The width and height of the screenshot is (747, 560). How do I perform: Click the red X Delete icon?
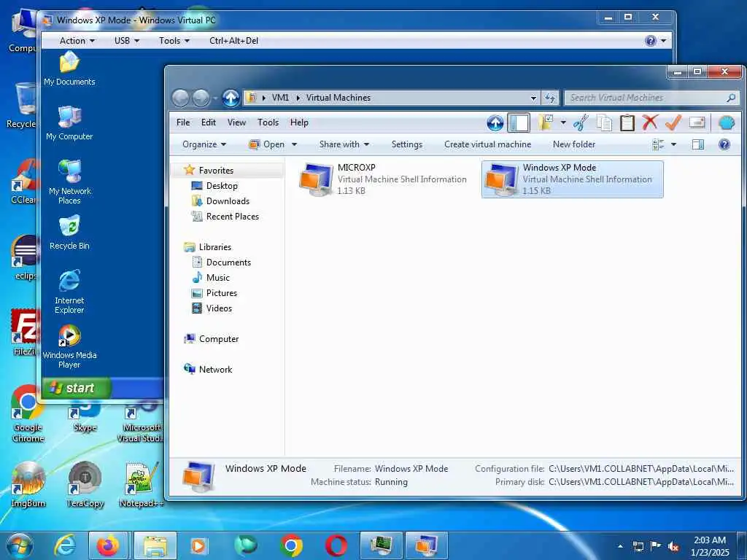[x=650, y=122]
